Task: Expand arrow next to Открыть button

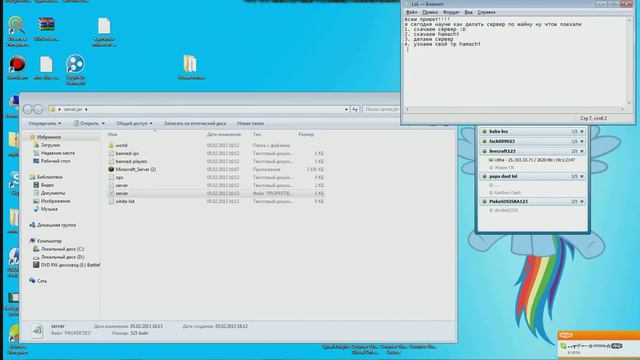Action: pyautogui.click(x=103, y=123)
